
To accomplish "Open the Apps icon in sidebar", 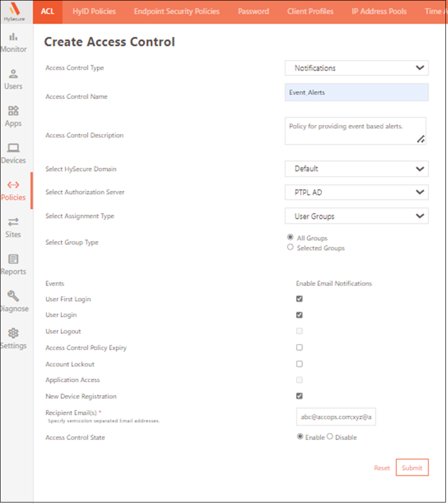I will (14, 111).
